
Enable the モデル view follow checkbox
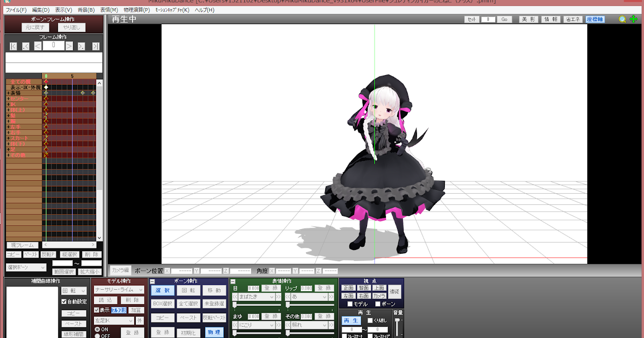[350, 304]
